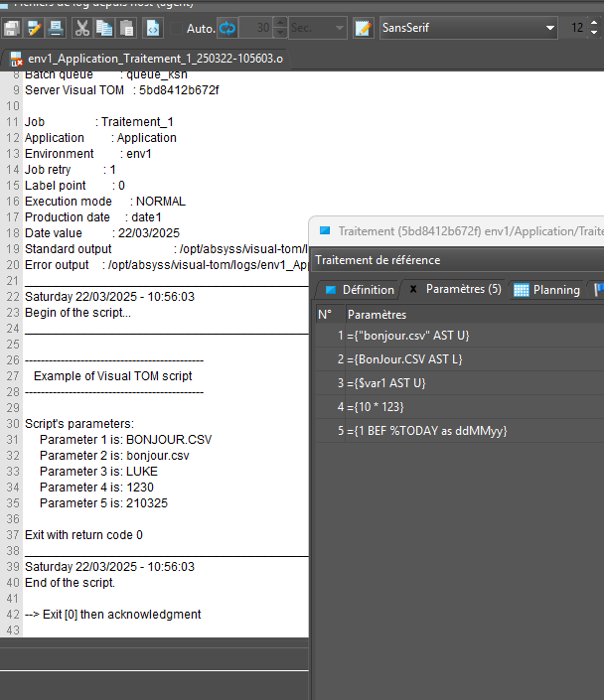Click log line 'End of the script.'
This screenshot has width=604, height=700.
pos(70,583)
